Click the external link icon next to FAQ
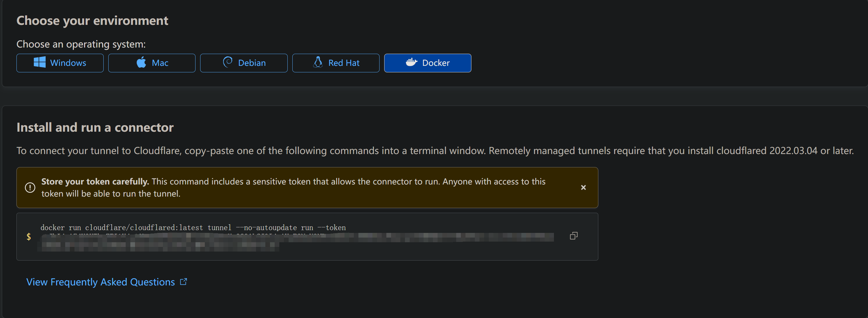The image size is (868, 318). [x=184, y=282]
